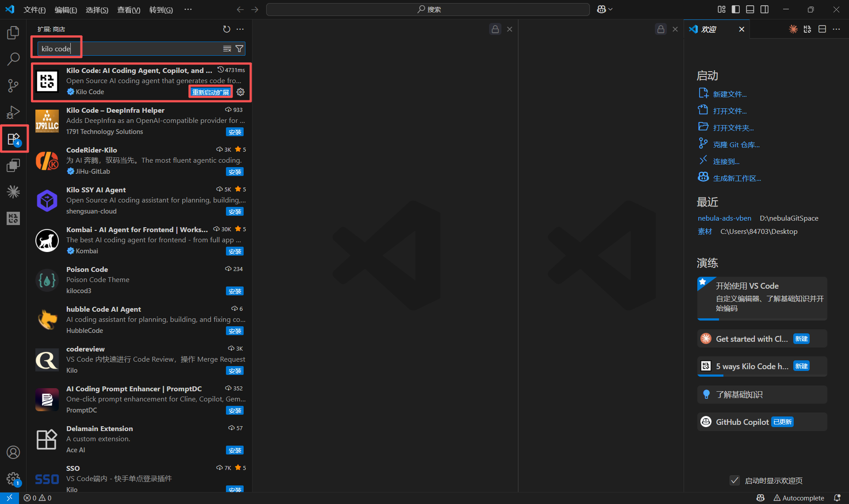The width and height of the screenshot is (849, 504).
Task: Toggle the bottom panel visibility
Action: click(x=750, y=9)
